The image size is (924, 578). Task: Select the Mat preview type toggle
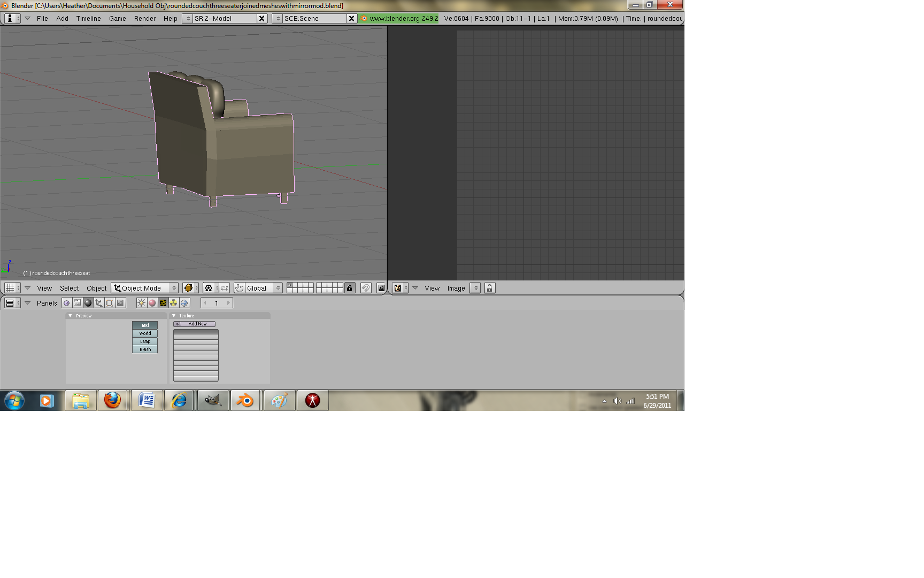pos(145,325)
